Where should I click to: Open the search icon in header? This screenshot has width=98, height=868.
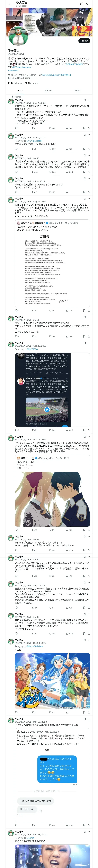click(88, 4)
